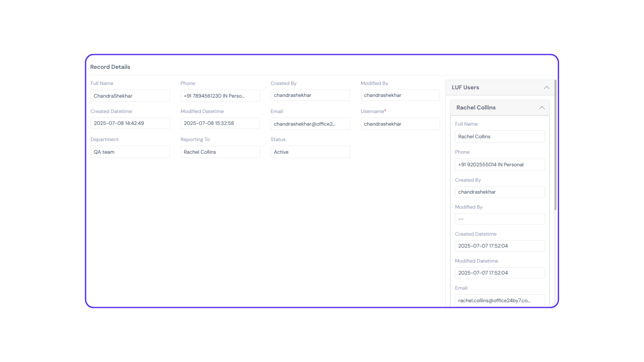Click the main record Phone field
The width and height of the screenshot is (644, 362).
220,96
